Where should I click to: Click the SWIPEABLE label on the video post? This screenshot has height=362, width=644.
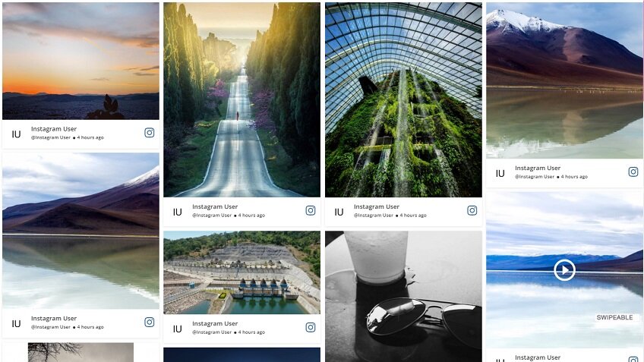[614, 317]
